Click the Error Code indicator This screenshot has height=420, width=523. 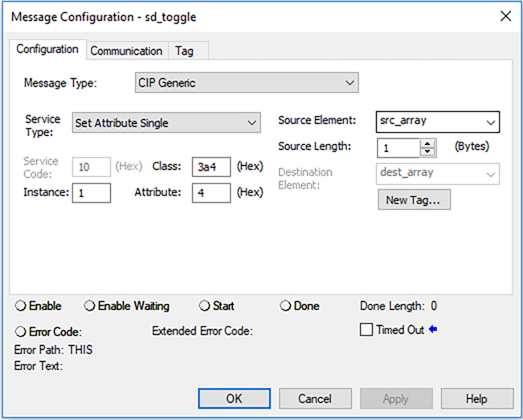coord(21,331)
